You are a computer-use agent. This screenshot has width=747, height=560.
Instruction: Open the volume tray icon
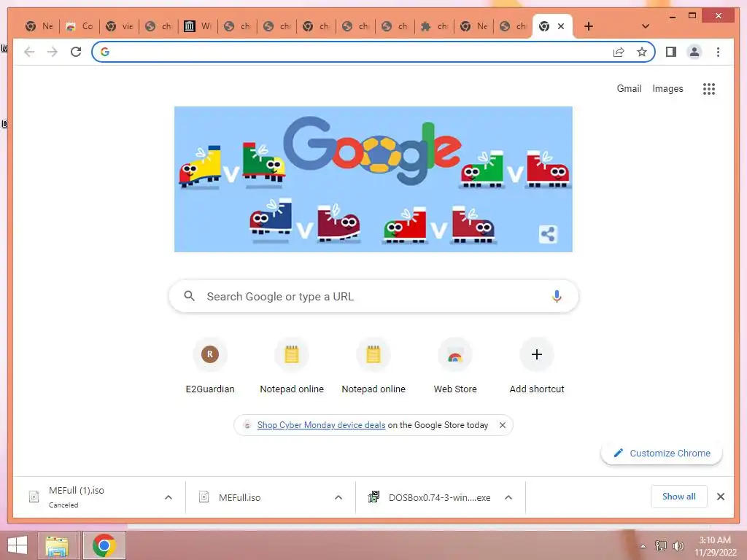click(678, 545)
